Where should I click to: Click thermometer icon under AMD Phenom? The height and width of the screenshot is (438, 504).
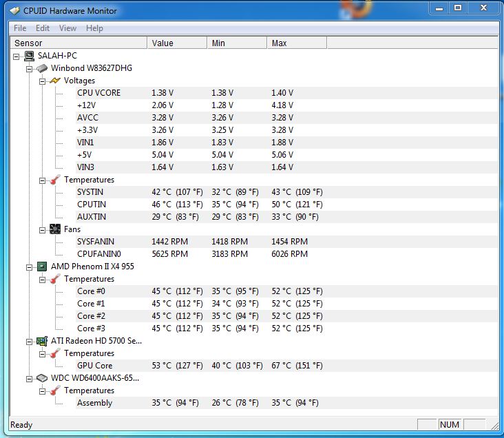point(55,279)
